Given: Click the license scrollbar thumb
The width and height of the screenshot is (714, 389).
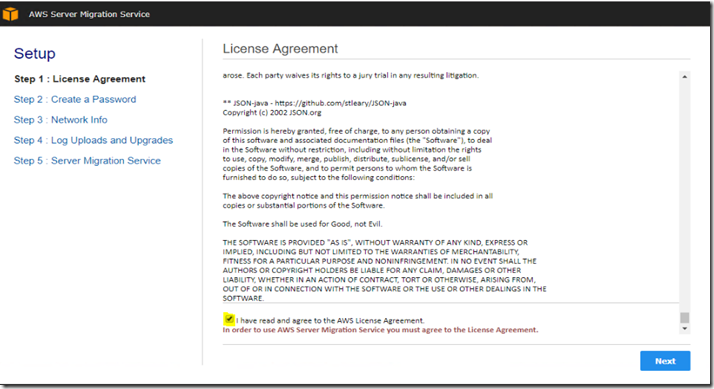Looking at the screenshot, I should [684, 317].
